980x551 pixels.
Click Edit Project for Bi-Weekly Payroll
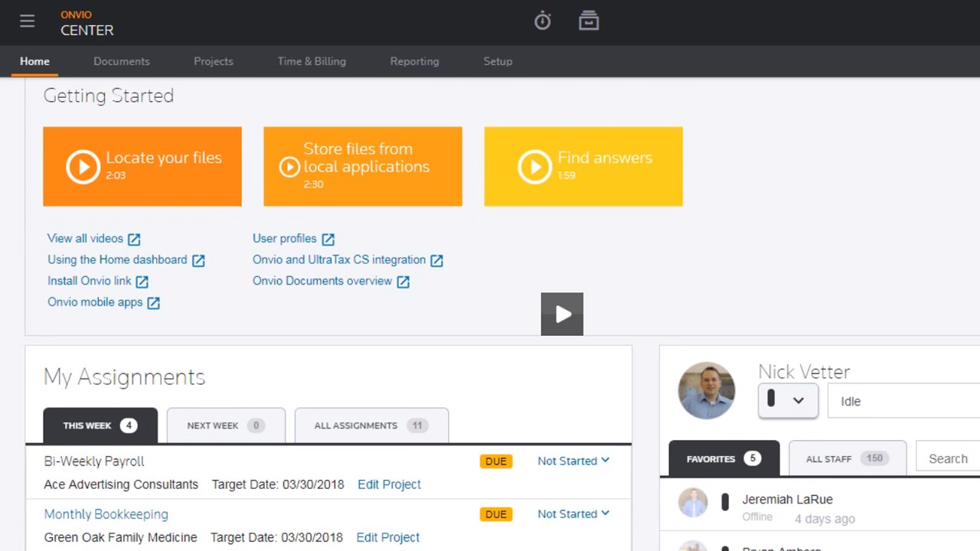(x=389, y=484)
